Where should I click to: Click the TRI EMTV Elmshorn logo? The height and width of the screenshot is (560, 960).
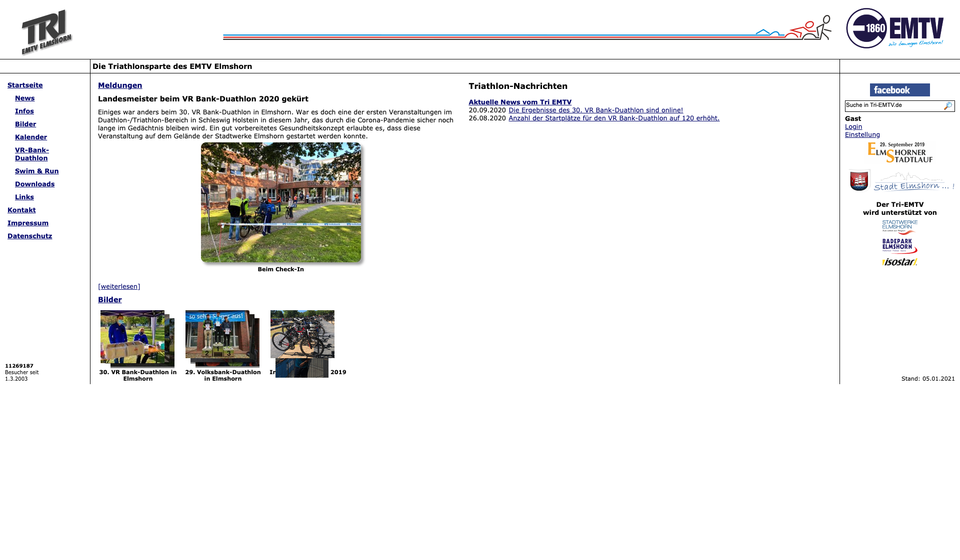[x=46, y=31]
